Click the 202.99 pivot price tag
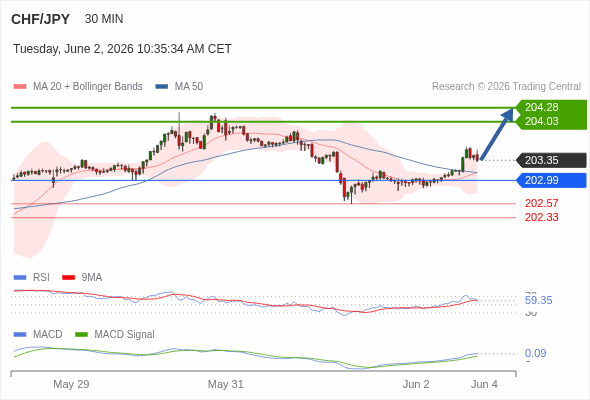 click(551, 180)
